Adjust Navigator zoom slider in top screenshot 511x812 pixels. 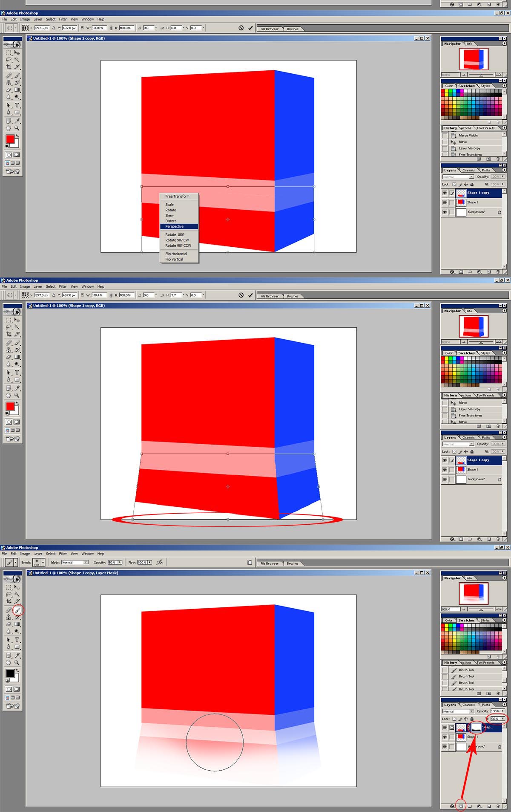click(481, 75)
